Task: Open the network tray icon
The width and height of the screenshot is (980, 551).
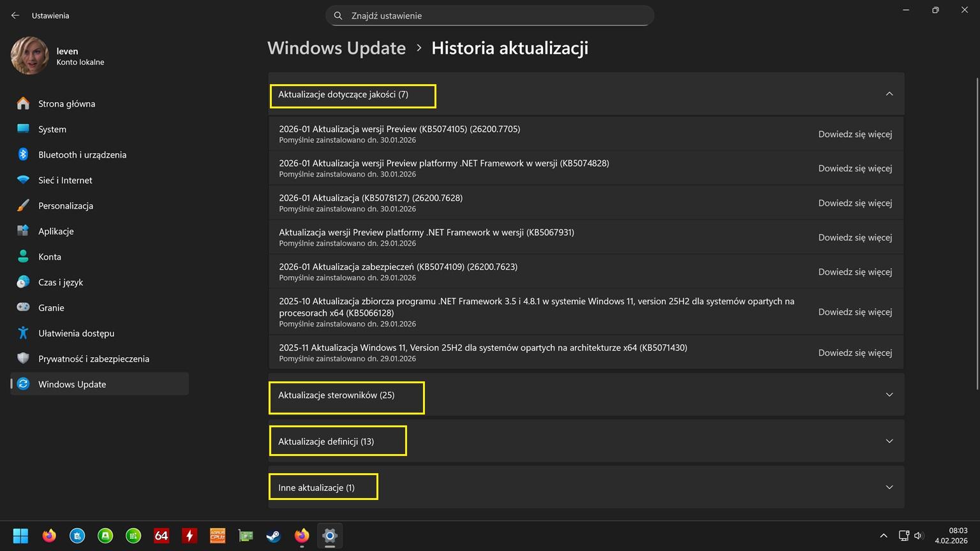Action: [x=904, y=536]
